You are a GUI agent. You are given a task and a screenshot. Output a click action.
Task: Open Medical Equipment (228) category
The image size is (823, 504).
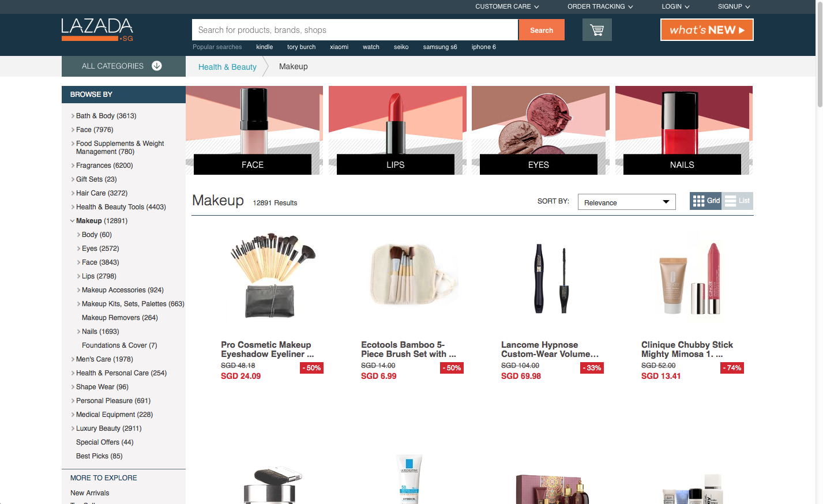click(x=114, y=415)
